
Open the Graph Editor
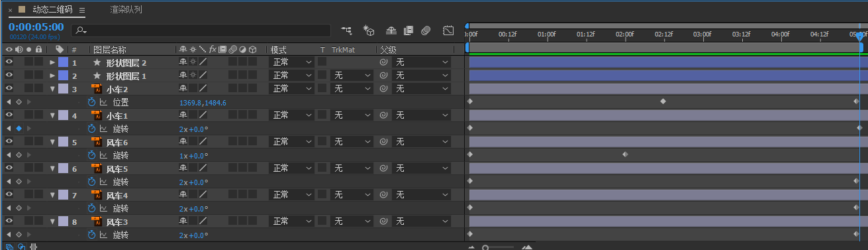click(x=448, y=31)
